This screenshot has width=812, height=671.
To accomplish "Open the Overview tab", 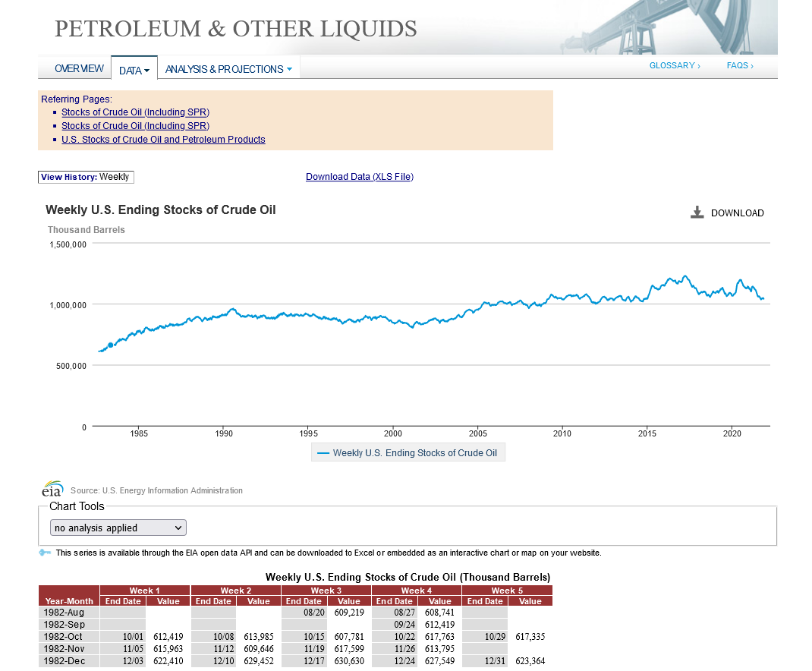I will [79, 68].
